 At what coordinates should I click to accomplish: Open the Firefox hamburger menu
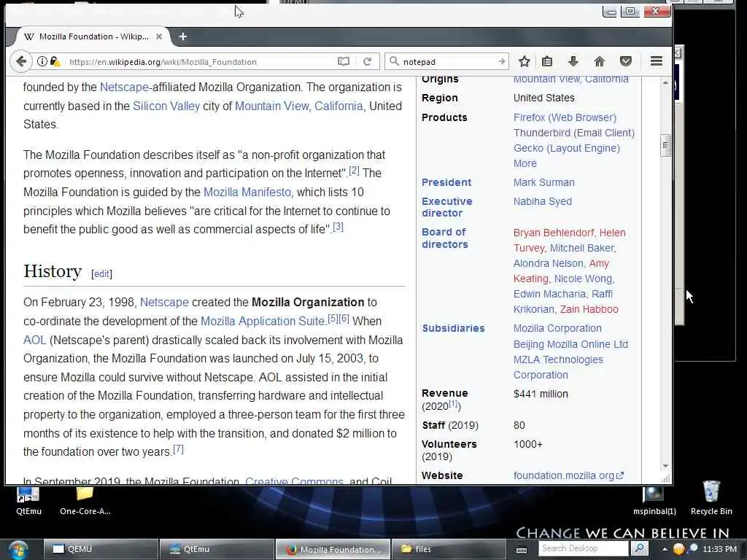[x=657, y=61]
